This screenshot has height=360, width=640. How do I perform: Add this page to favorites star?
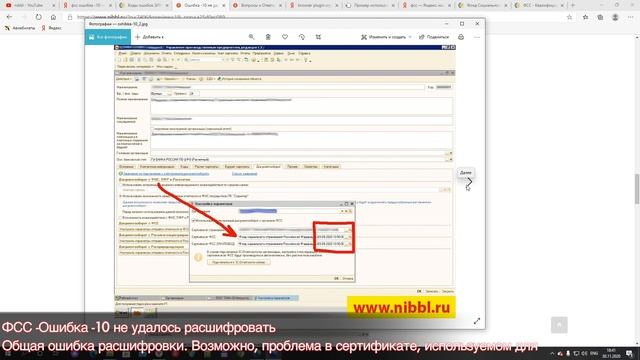(x=569, y=17)
